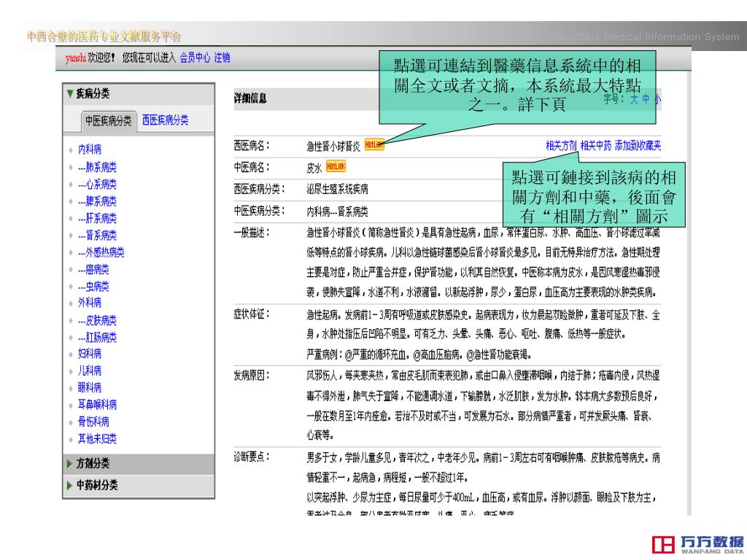Select 肛肠病类 category
The image size is (747, 560).
(97, 338)
